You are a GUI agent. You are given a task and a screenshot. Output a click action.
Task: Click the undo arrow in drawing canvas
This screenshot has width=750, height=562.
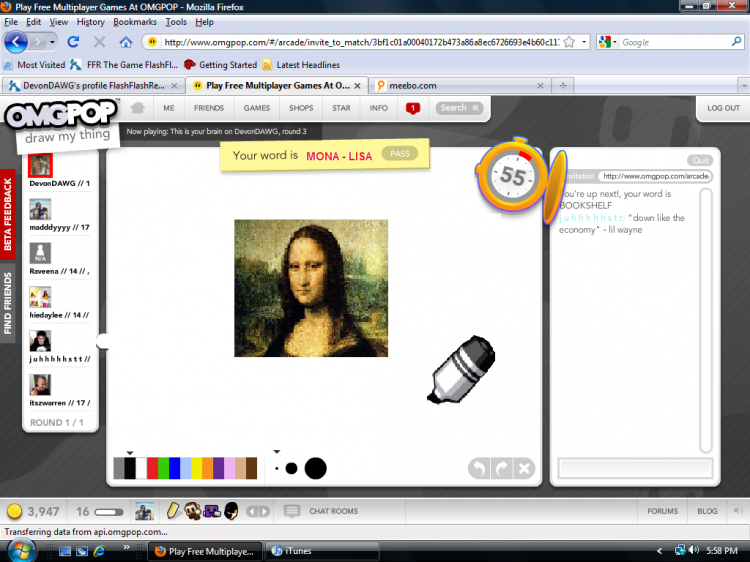tap(479, 468)
